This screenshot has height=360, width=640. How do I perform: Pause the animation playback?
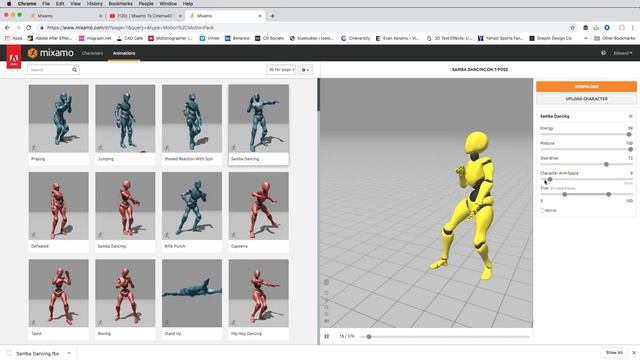(327, 336)
